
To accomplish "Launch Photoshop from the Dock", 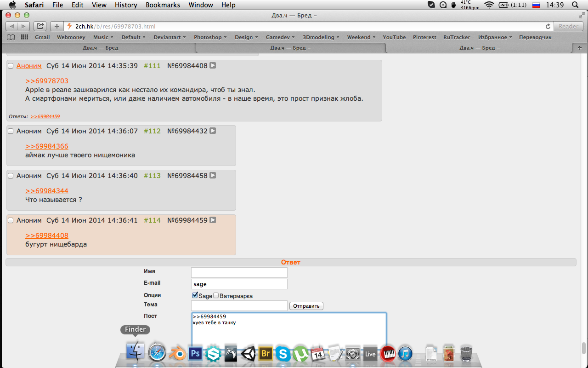I will click(195, 353).
